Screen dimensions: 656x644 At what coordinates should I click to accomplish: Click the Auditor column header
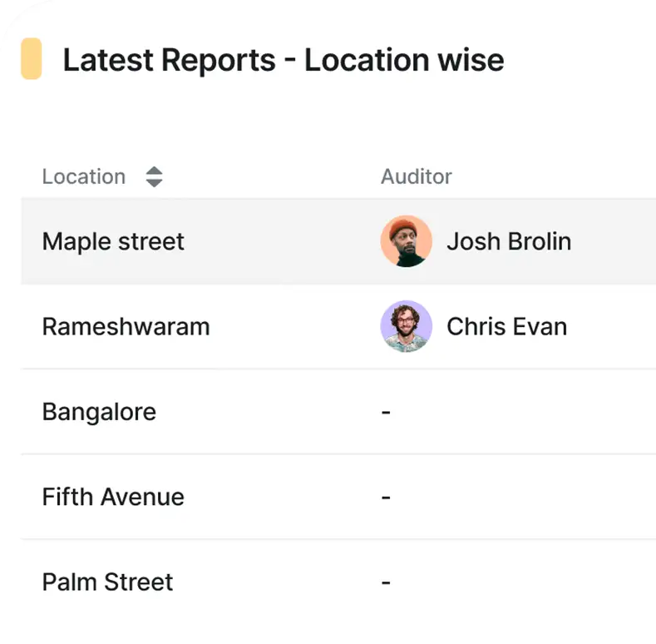pos(417,176)
